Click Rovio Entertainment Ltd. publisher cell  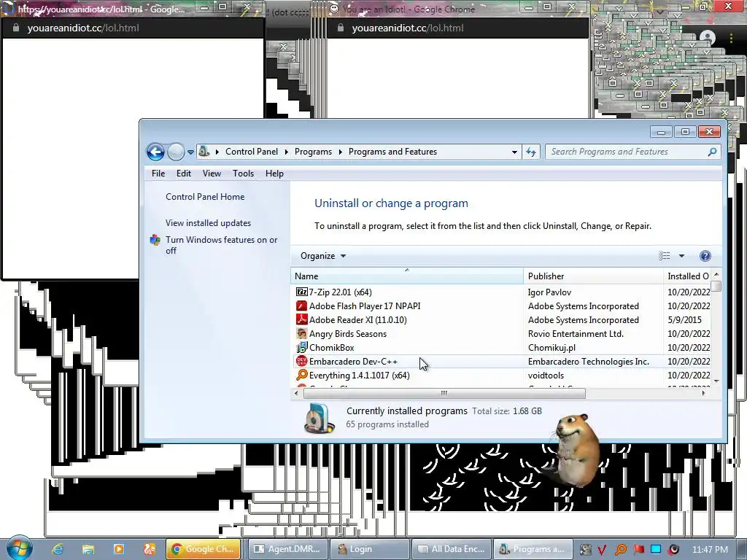click(x=576, y=333)
